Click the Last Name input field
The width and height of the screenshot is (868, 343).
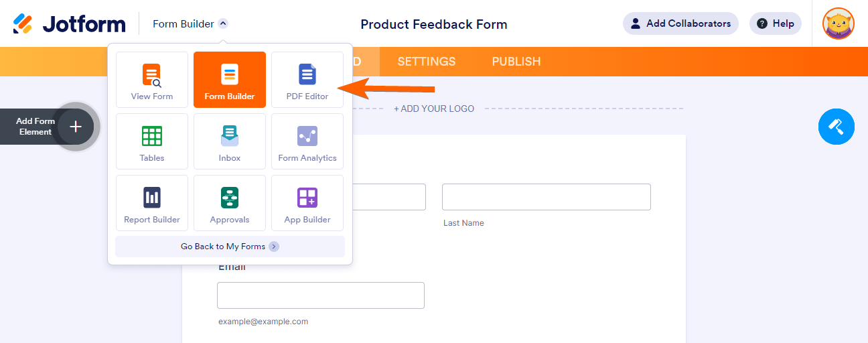click(546, 197)
